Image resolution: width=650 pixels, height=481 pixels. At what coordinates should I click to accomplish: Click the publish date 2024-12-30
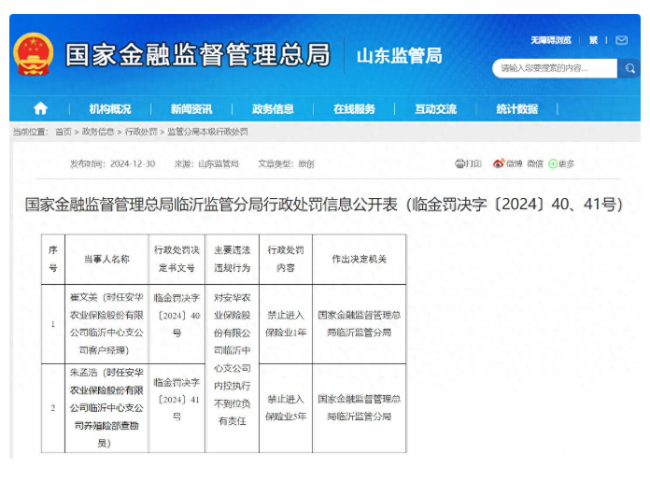pos(133,164)
